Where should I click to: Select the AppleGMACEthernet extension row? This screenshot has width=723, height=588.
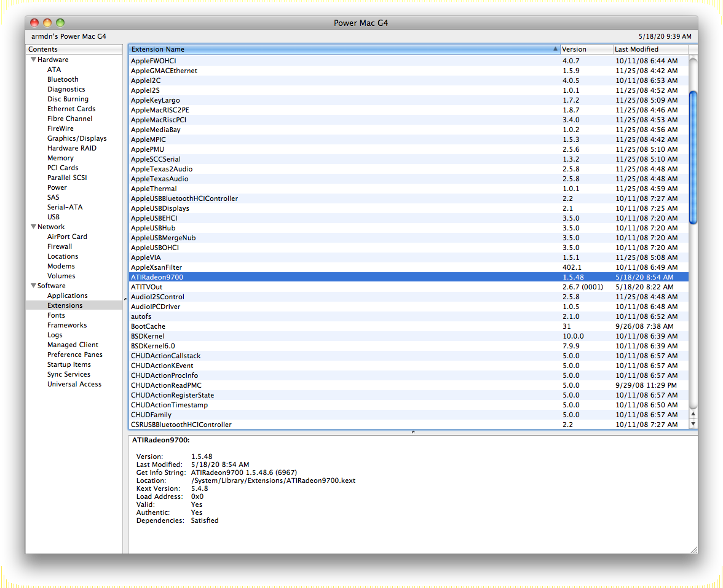tap(408, 71)
